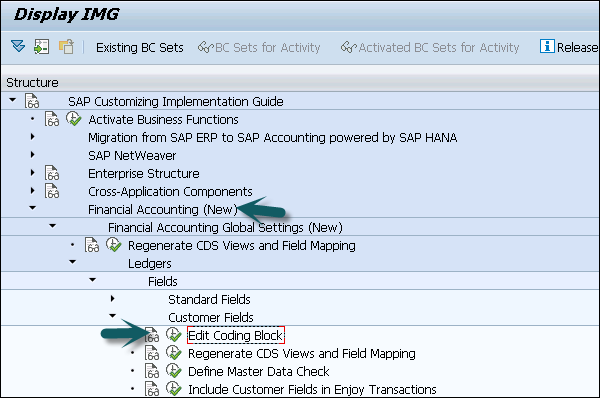Image resolution: width=600 pixels, height=398 pixels.
Task: Click the Expand All toolbar icon
Action: (x=18, y=47)
